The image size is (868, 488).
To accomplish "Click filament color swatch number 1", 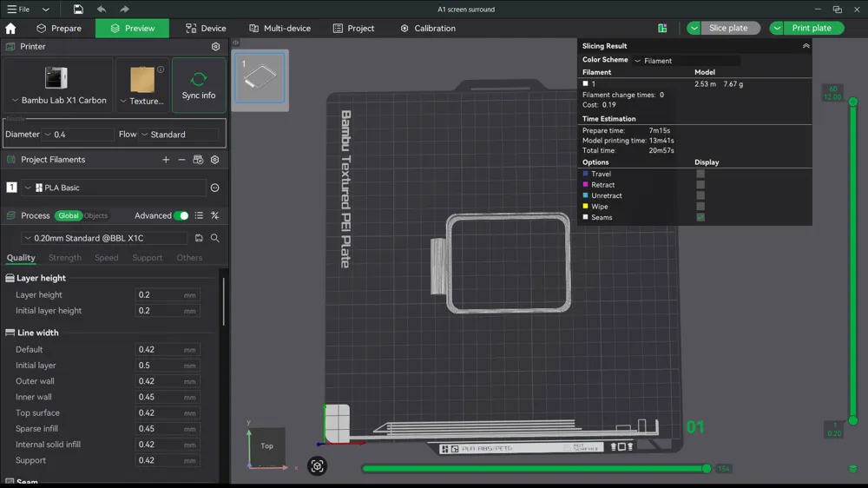I will [x=11, y=188].
